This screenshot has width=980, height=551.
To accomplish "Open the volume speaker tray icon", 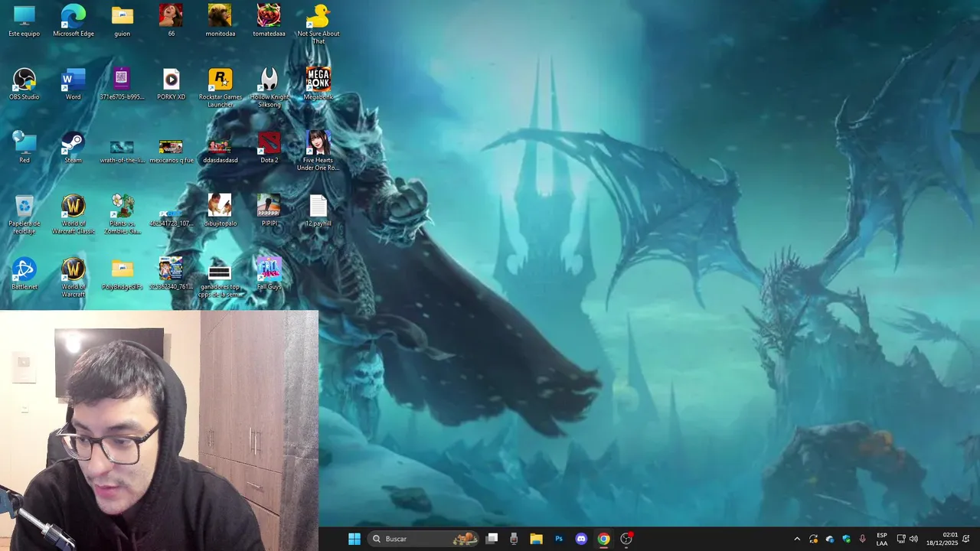I will (x=913, y=539).
